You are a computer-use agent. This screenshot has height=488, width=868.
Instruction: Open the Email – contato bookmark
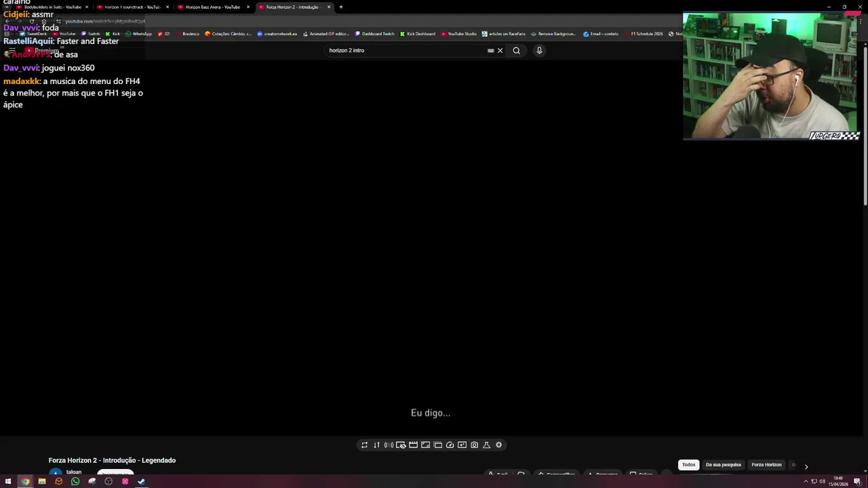(601, 34)
